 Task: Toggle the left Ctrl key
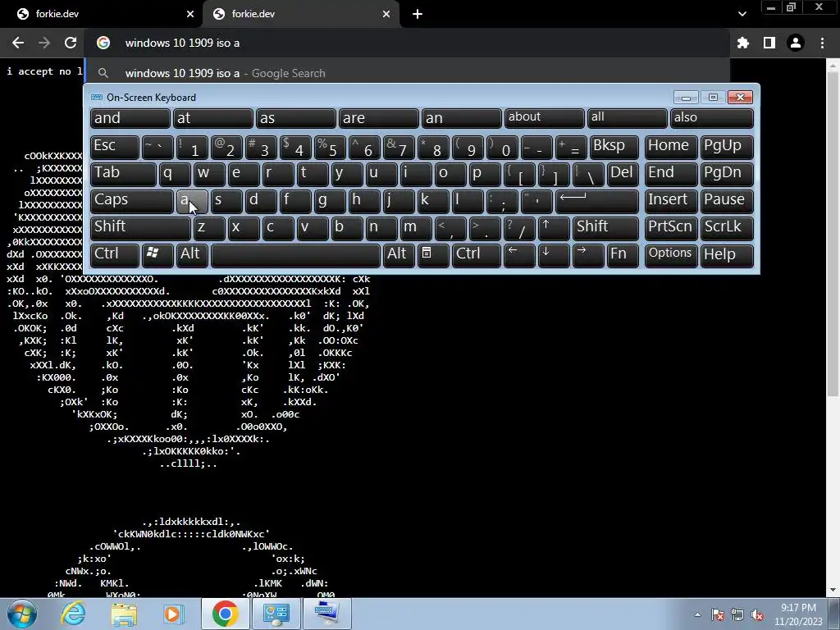click(115, 255)
